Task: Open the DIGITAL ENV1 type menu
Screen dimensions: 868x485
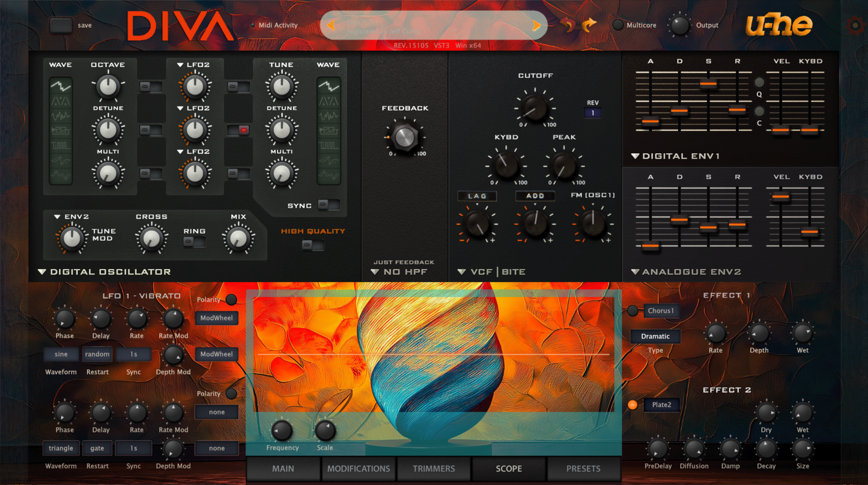Action: (x=675, y=156)
